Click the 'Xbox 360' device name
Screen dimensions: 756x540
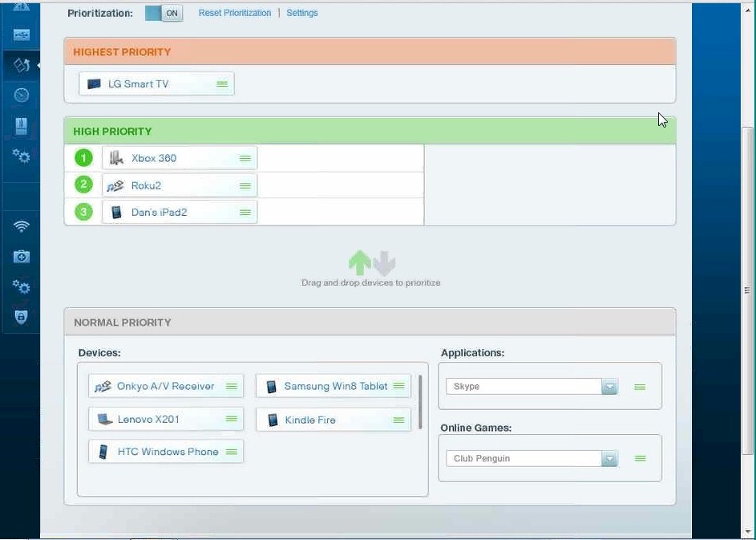click(x=154, y=158)
